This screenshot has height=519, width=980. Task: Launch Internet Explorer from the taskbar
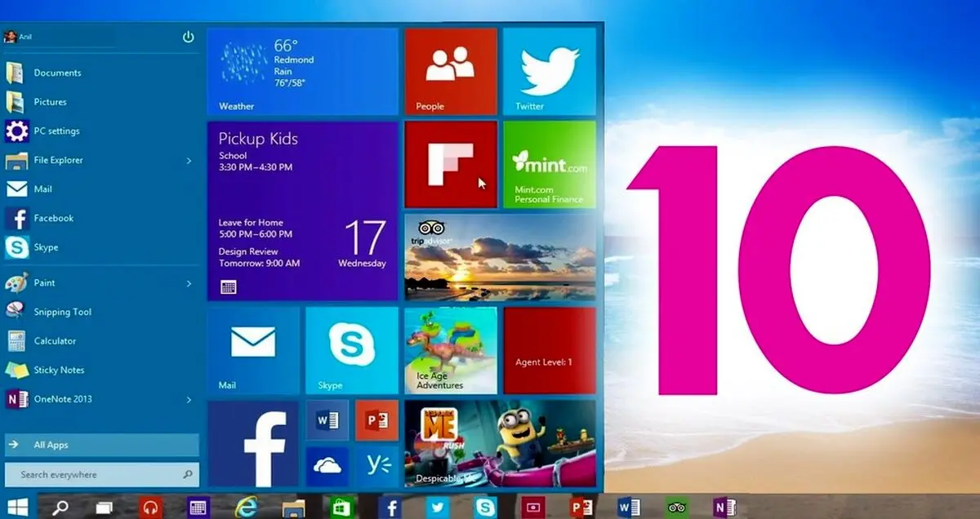[x=245, y=507]
